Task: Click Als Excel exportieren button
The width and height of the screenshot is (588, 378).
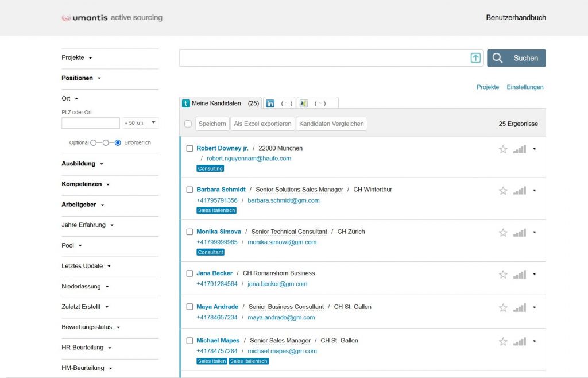Action: coord(263,124)
